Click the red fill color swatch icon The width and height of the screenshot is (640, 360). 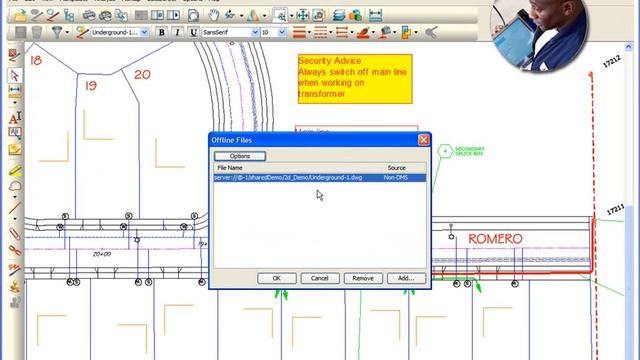point(363,32)
